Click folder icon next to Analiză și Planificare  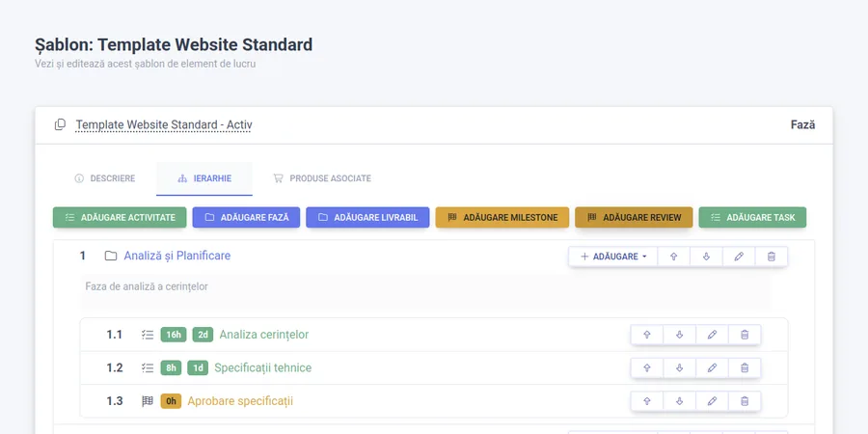tap(111, 256)
